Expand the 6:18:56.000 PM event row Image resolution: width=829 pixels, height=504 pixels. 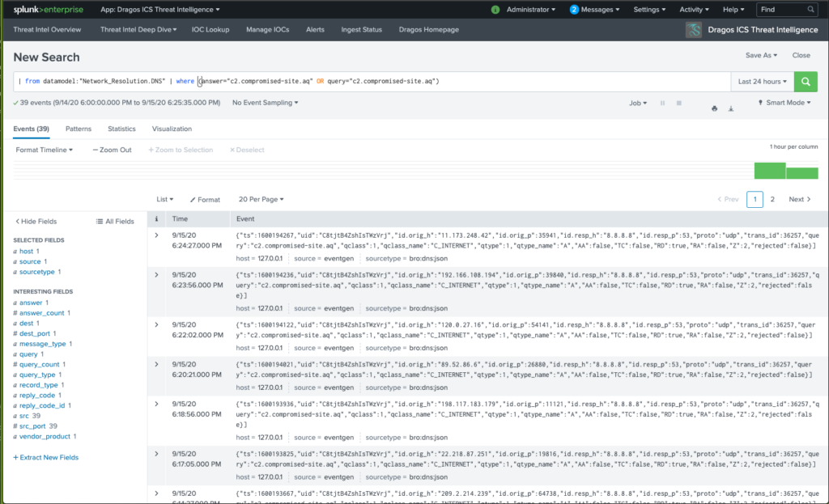coord(156,404)
